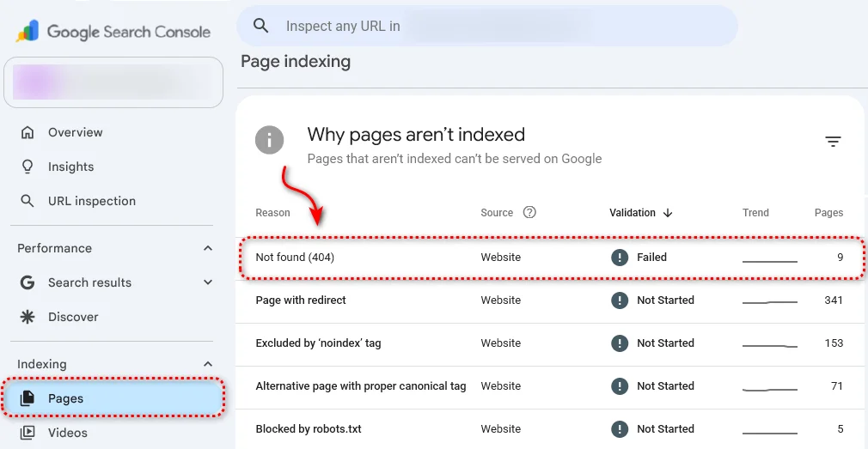
Task: Click the Overview home icon
Action: pyautogui.click(x=28, y=133)
